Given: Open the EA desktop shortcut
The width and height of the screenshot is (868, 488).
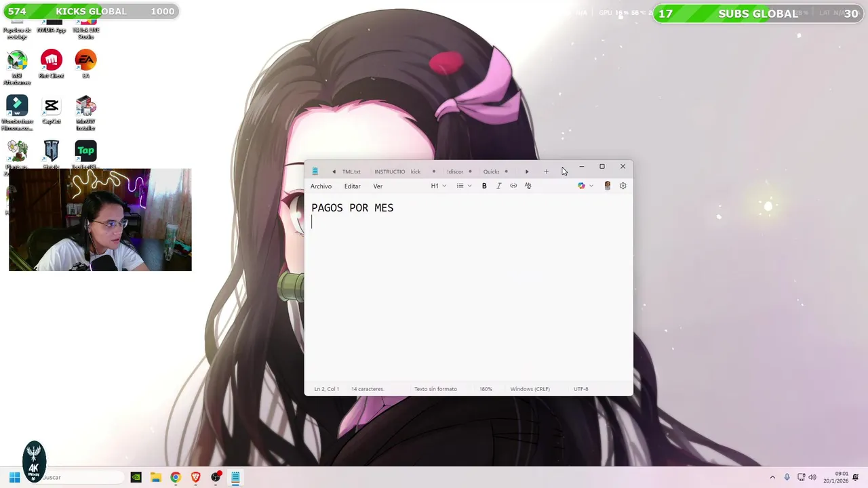Looking at the screenshot, I should click(85, 64).
